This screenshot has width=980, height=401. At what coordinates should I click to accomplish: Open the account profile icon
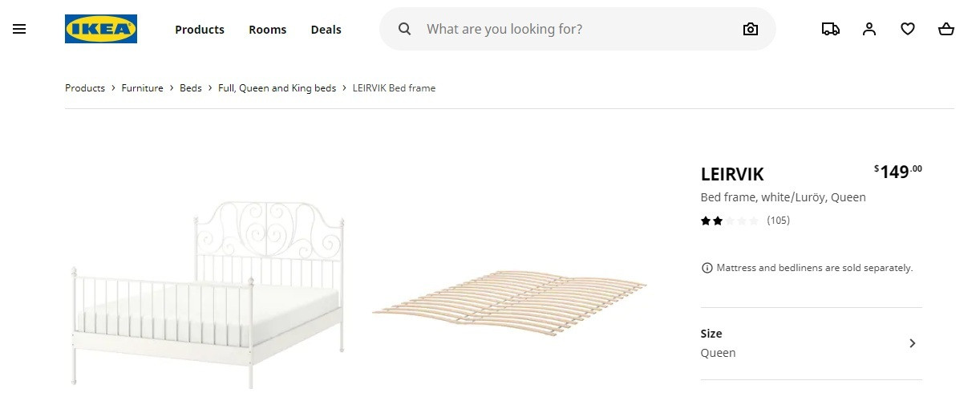coord(869,29)
